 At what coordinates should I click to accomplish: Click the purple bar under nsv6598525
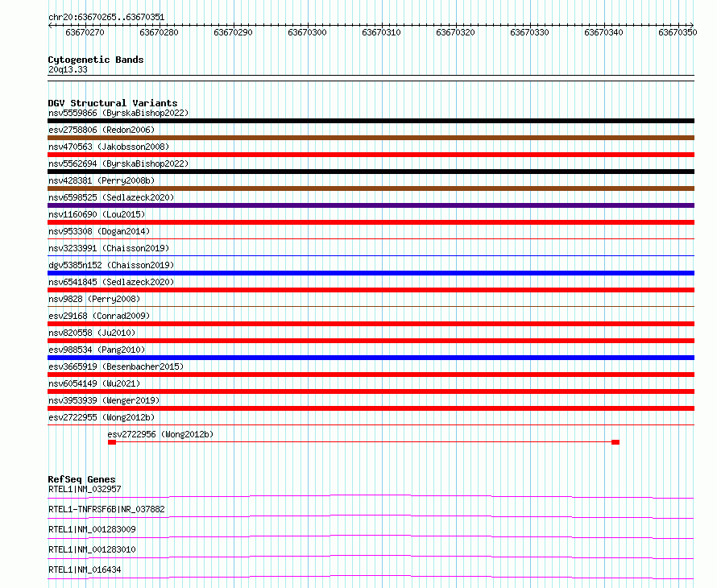[x=371, y=205]
